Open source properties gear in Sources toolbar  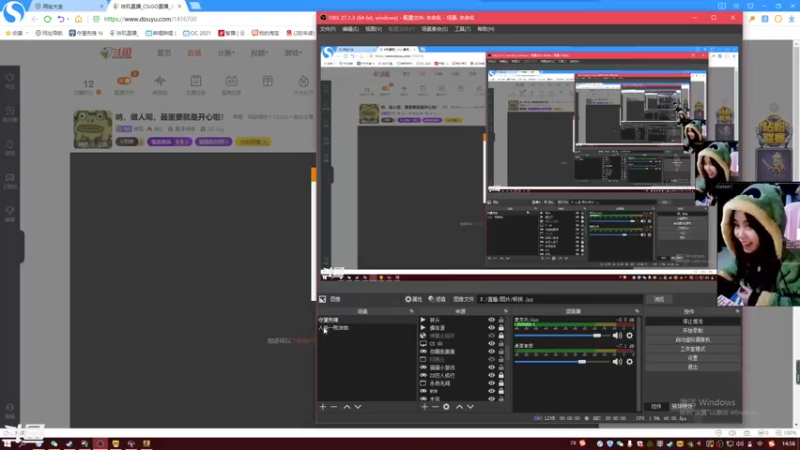tap(446, 407)
